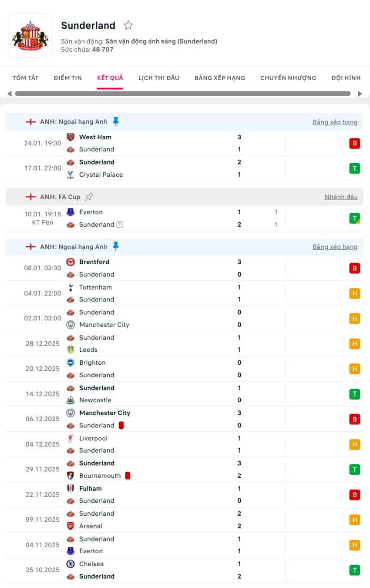Open the CHUYỂN NHƯỢNG tab

[x=288, y=77]
